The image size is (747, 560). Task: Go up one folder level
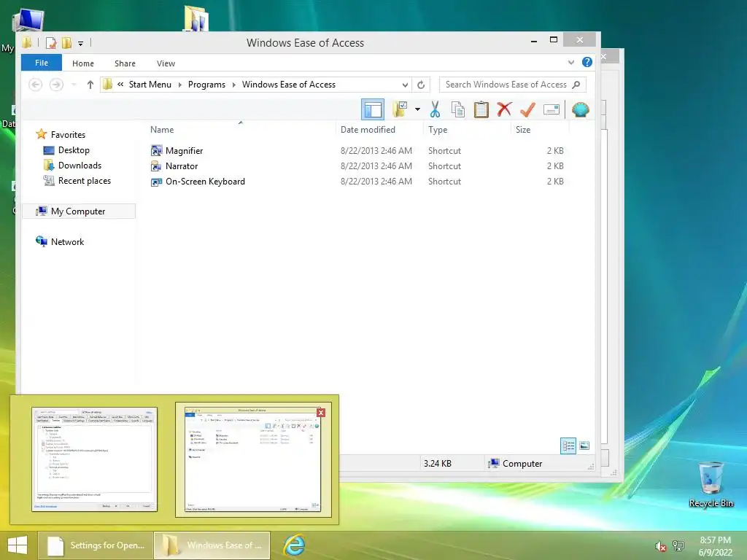coord(90,85)
